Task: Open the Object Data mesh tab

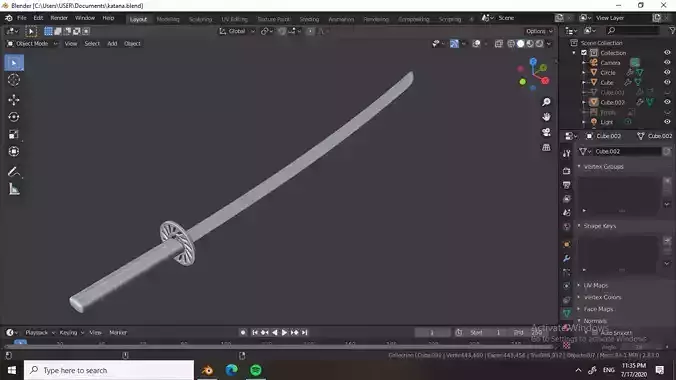Action: [566, 314]
